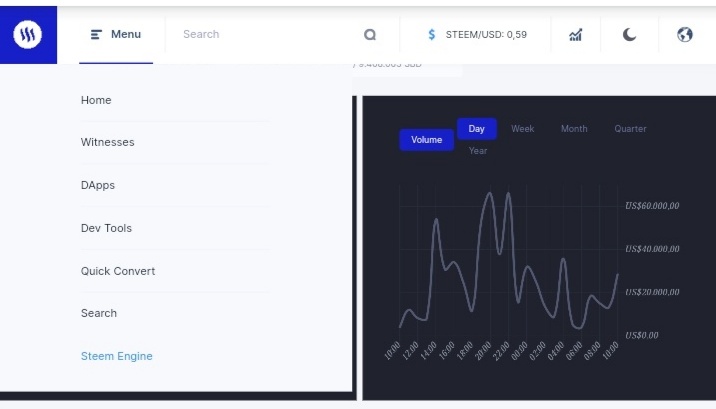Screen dimensions: 716x409
Task: Select Quick Convert menu entry
Action: [118, 271]
